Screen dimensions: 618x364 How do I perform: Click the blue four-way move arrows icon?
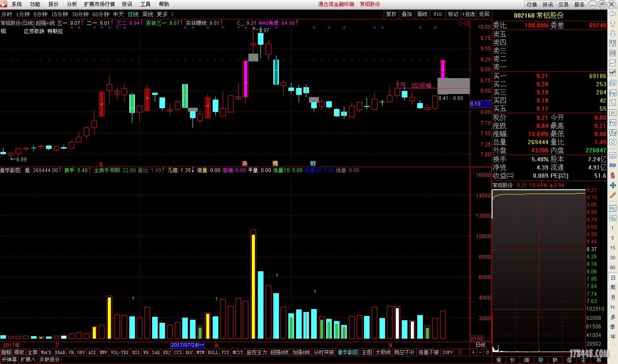613,185
